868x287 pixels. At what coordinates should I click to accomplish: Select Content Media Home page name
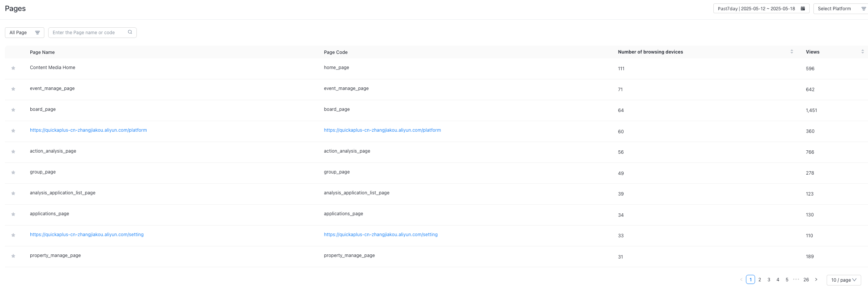(x=53, y=68)
